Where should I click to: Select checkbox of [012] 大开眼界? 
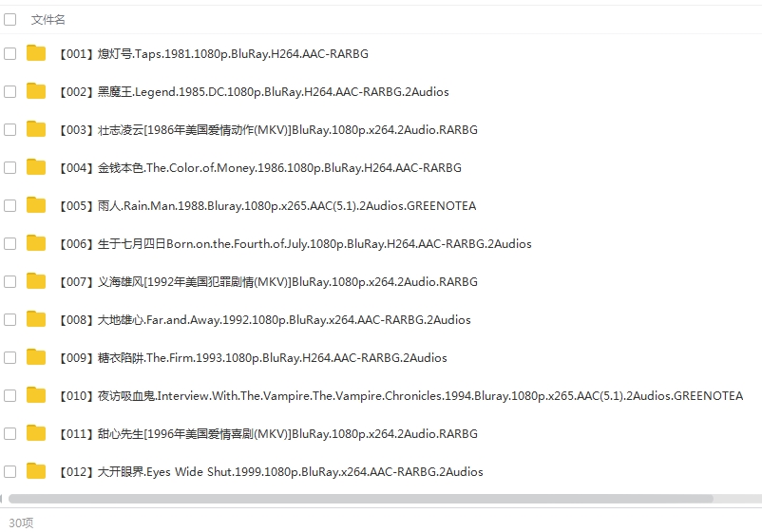point(10,471)
